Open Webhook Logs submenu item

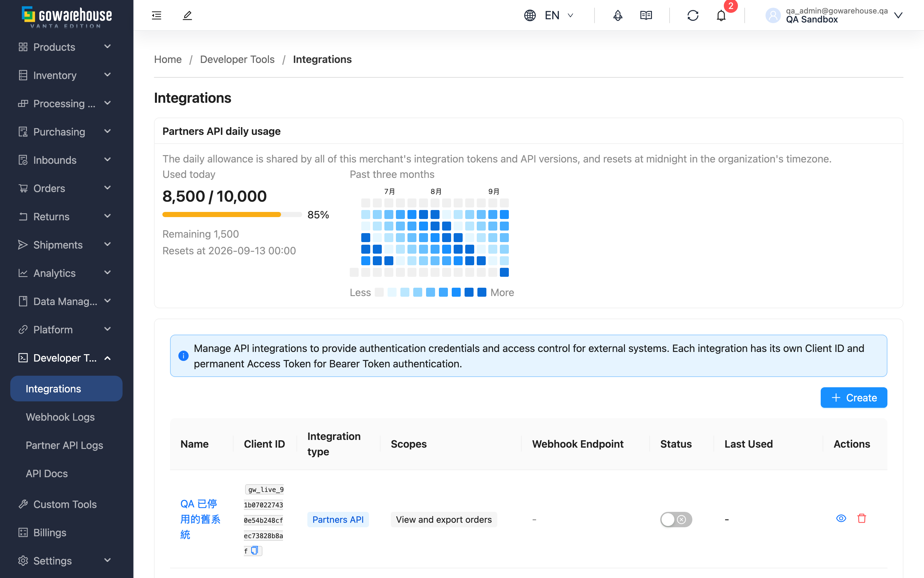66,417
